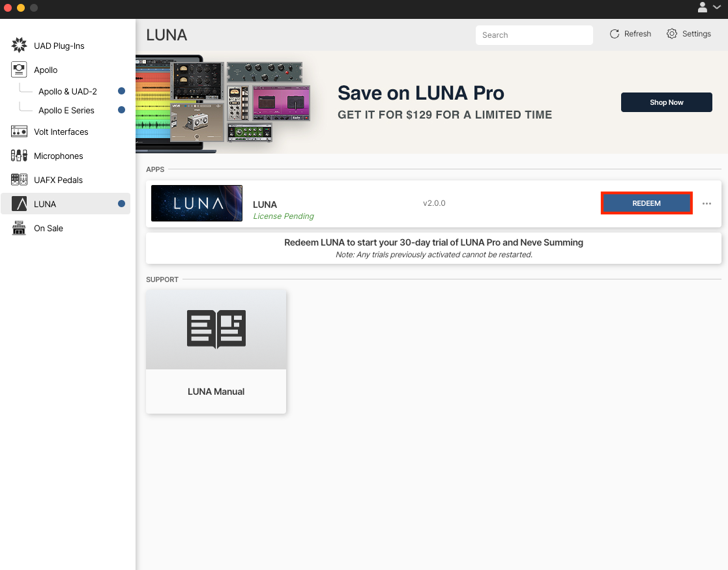Open UAD Plug-Ins snowflake icon
Image resolution: width=728 pixels, height=570 pixels.
click(x=19, y=45)
